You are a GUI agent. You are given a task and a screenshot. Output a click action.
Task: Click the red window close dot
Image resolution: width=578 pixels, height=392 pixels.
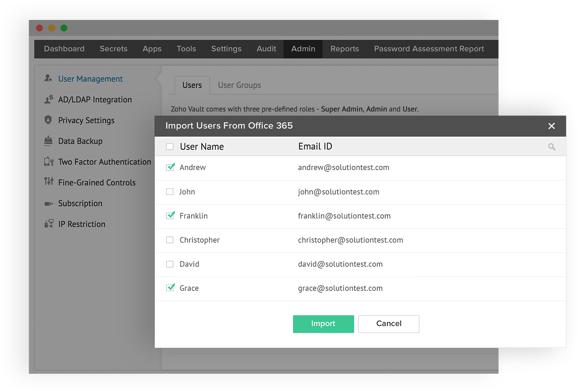point(39,28)
